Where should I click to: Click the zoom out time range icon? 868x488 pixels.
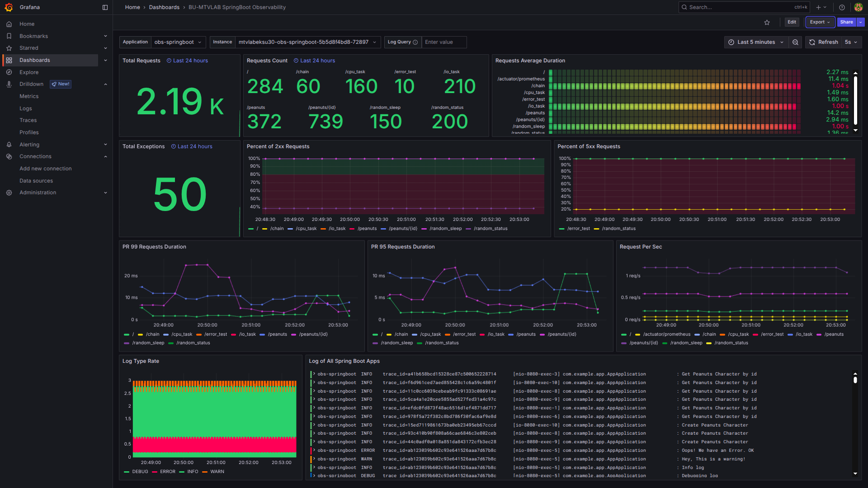pos(795,42)
